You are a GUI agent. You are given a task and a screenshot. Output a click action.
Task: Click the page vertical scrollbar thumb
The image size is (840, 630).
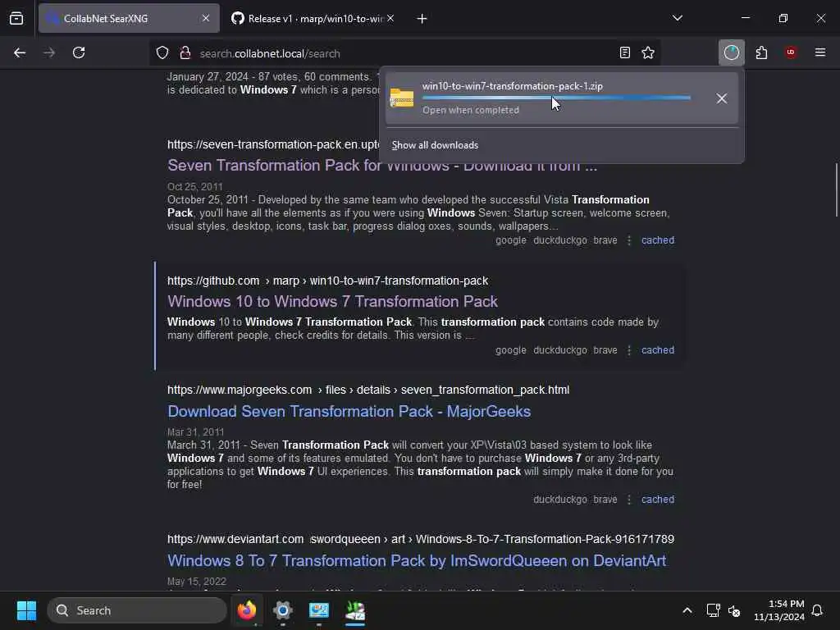point(836,190)
